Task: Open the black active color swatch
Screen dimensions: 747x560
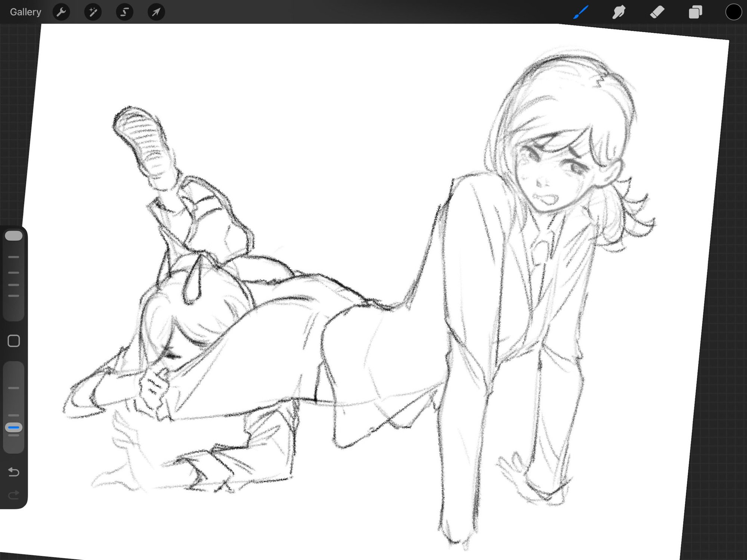Action: (733, 12)
